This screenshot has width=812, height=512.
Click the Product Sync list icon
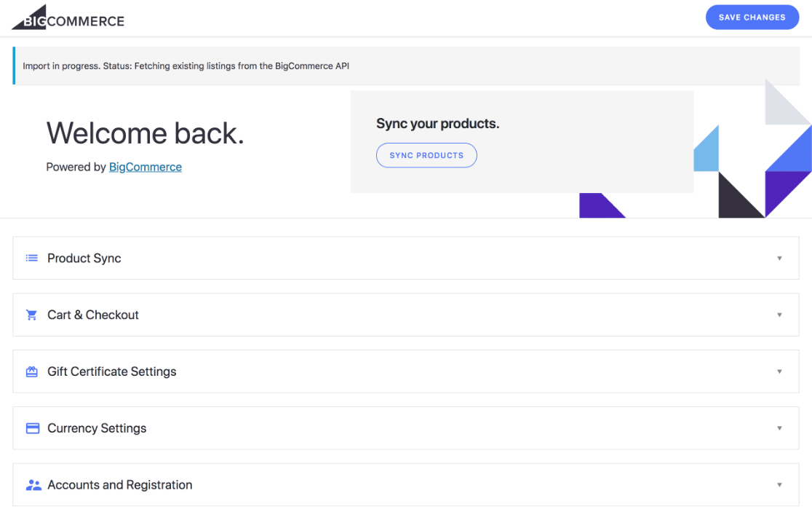click(31, 258)
